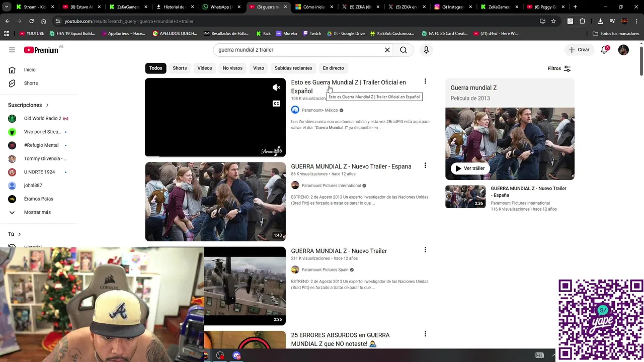Open the Twitch bookmark
Image resolution: width=644 pixels, height=362 pixels.
(312, 33)
